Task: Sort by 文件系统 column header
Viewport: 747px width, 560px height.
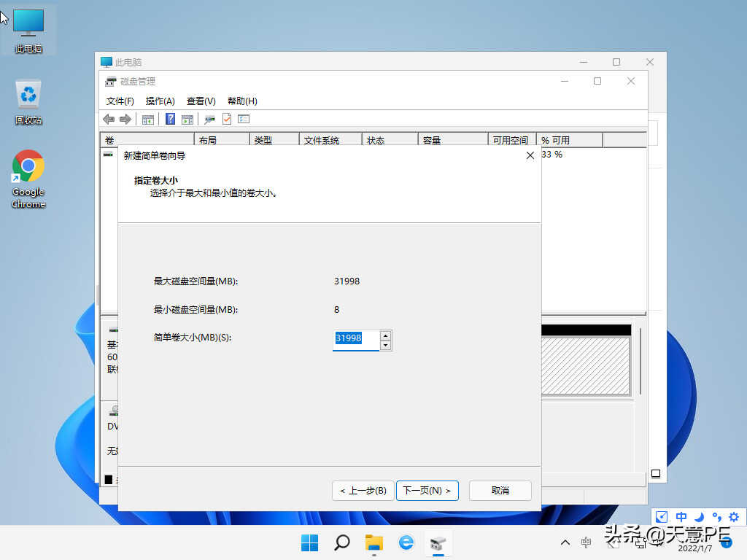Action: click(321, 140)
